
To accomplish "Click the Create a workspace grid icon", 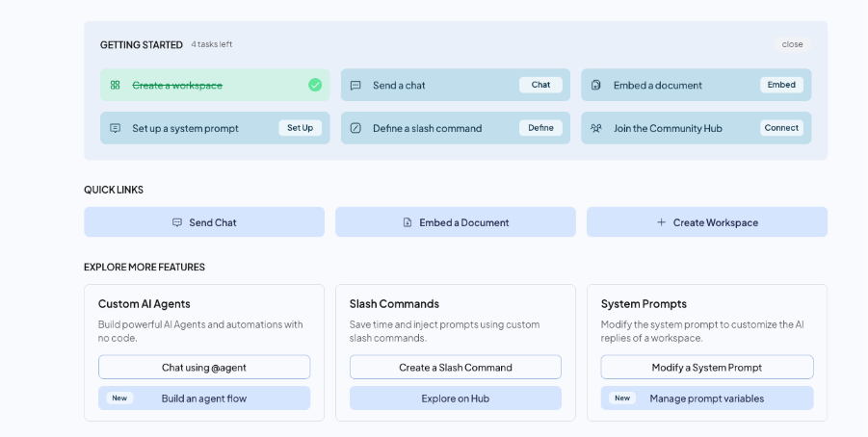I will (115, 85).
